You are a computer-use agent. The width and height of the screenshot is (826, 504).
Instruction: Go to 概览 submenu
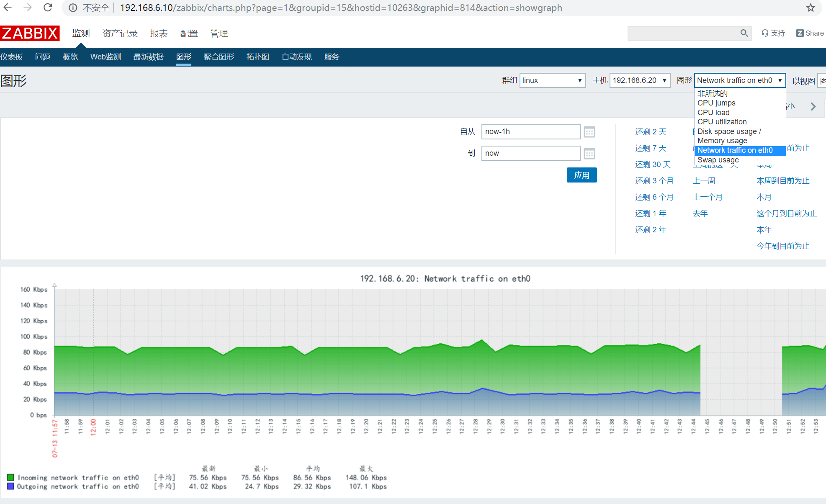[x=70, y=57]
